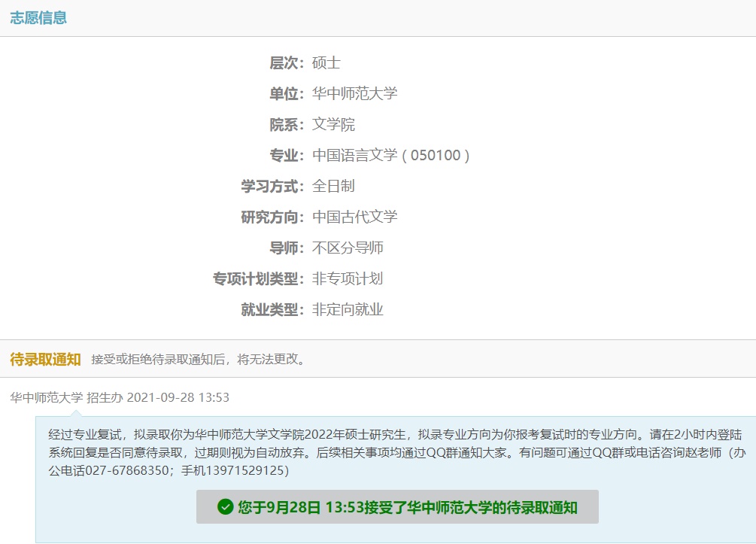Click the value '非定向就业' next to 就业类型
The width and height of the screenshot is (756, 544).
point(348,309)
